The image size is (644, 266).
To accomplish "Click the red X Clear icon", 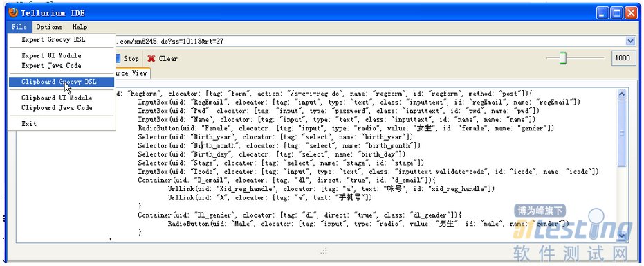I will pos(151,59).
